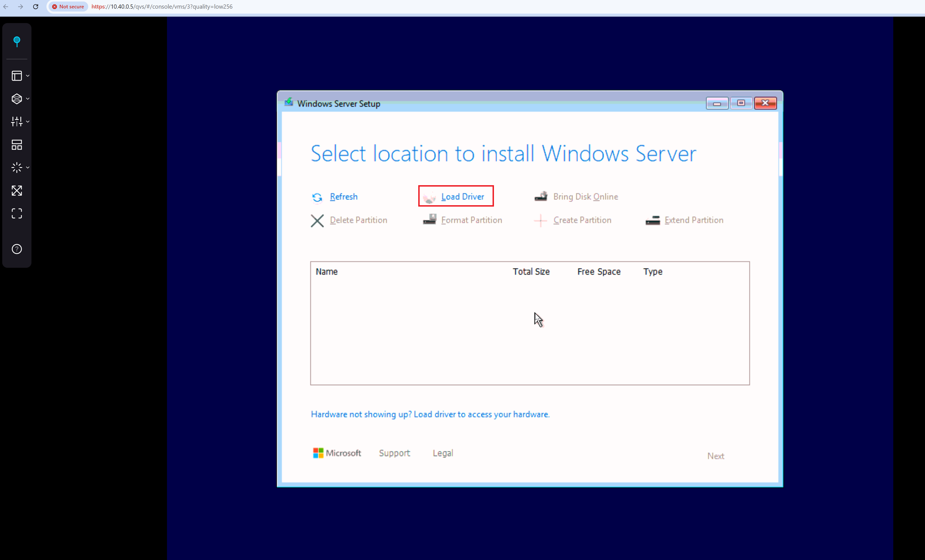Viewport: 925px width, 560px height.
Task: Click the Type column header
Action: pyautogui.click(x=653, y=272)
